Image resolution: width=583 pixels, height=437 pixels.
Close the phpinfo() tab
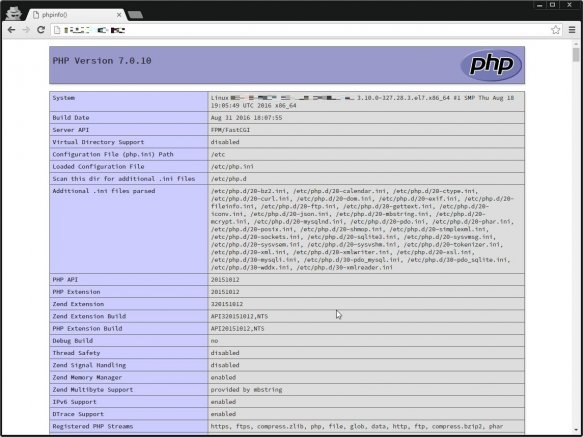[x=119, y=15]
